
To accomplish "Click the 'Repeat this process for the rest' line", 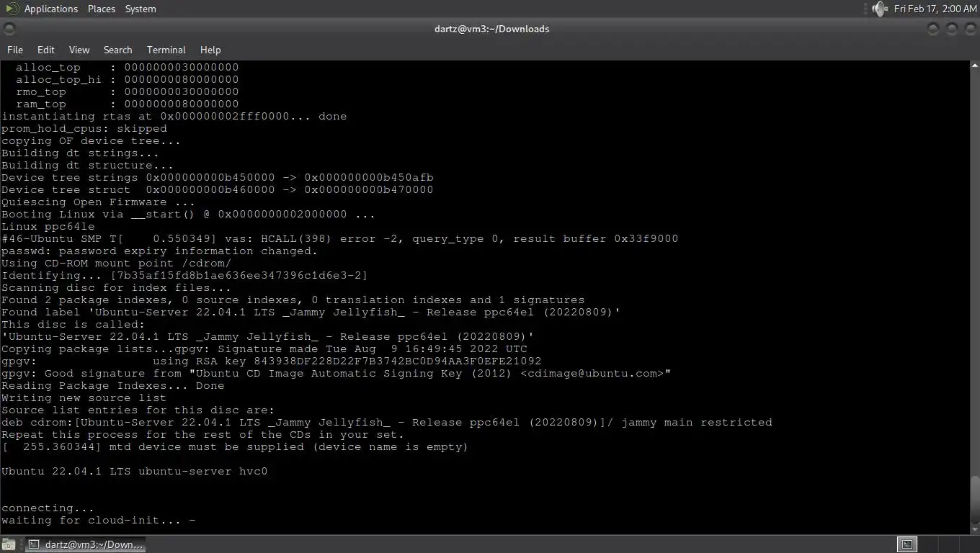I will tap(202, 434).
